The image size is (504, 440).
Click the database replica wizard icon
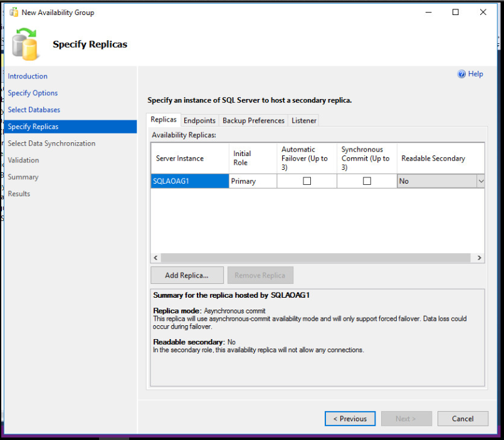coord(26,45)
